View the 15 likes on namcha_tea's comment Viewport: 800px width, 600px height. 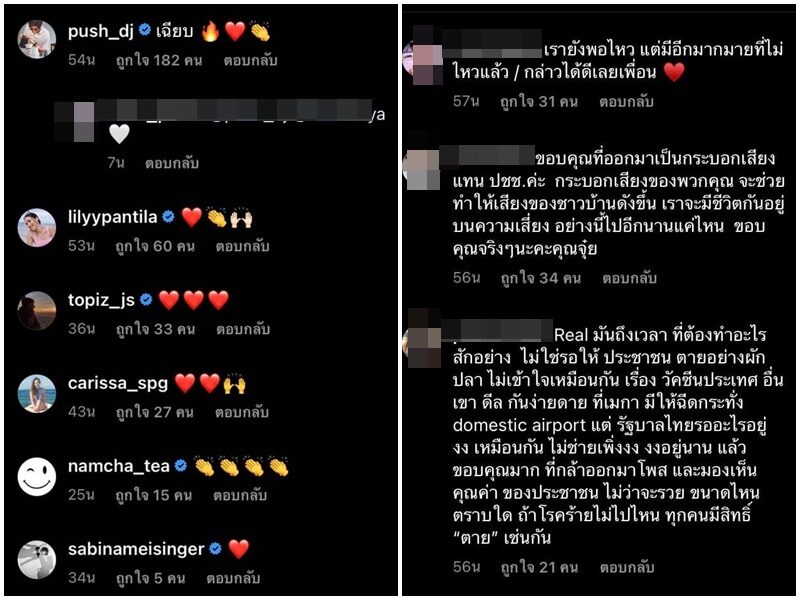coord(154,495)
